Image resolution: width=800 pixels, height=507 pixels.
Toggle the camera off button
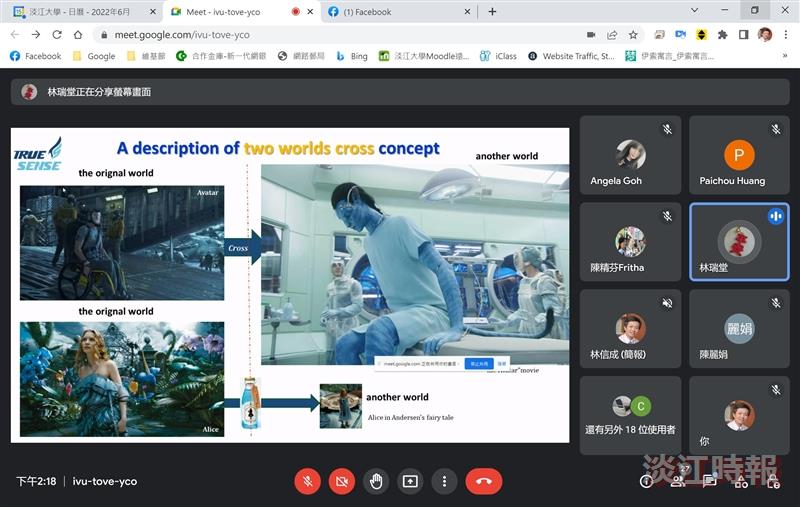[x=342, y=481]
